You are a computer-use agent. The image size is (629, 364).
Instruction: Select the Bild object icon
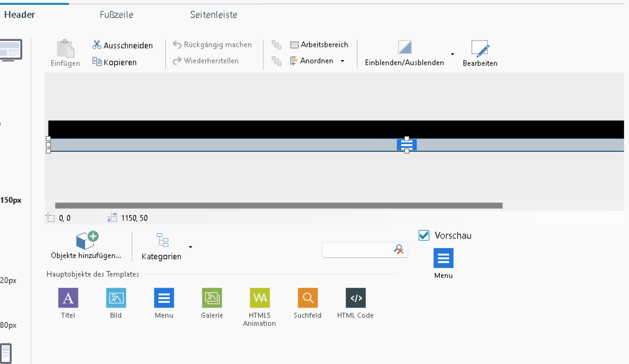point(116,298)
